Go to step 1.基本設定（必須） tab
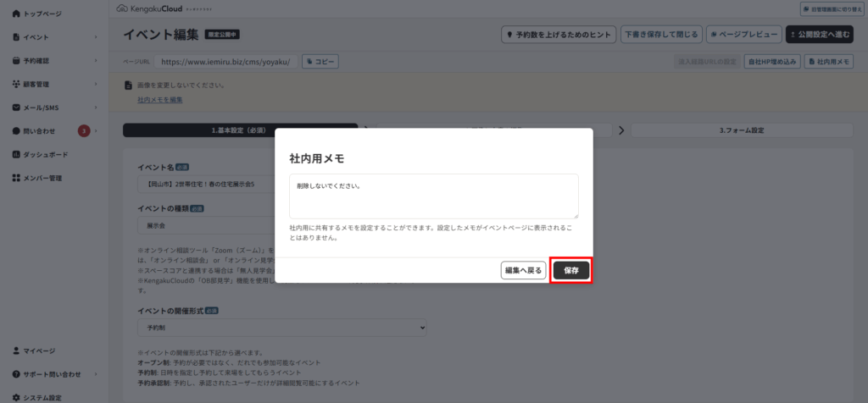 (x=240, y=130)
